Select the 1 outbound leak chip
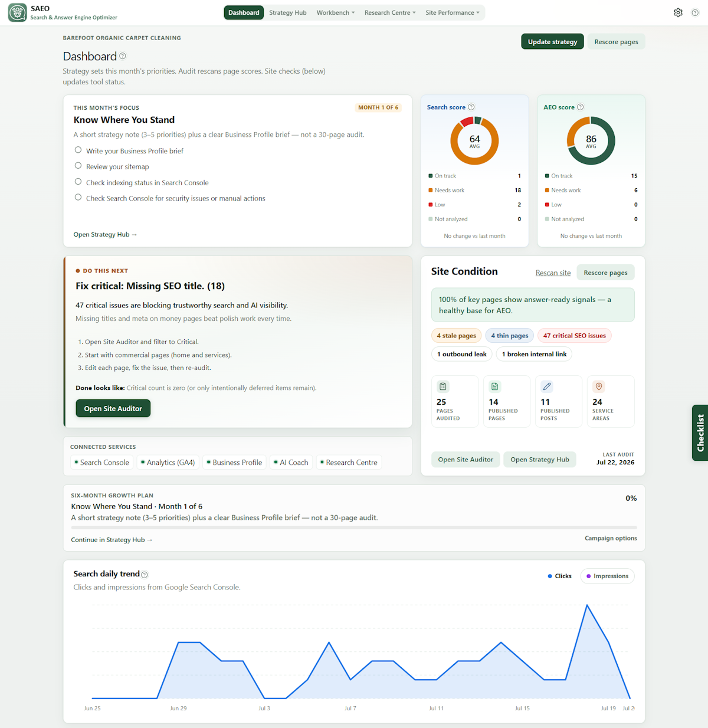 tap(461, 354)
